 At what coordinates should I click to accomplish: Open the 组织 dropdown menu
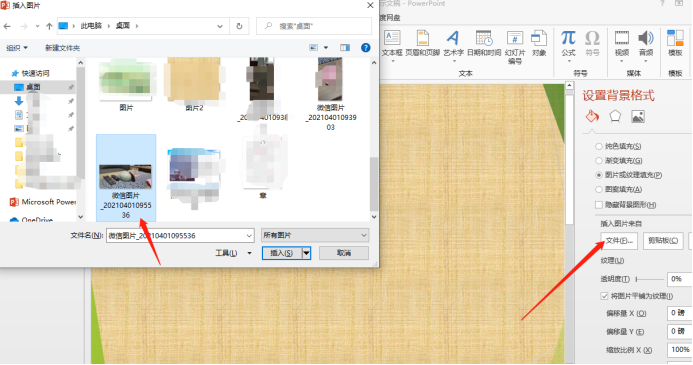17,48
